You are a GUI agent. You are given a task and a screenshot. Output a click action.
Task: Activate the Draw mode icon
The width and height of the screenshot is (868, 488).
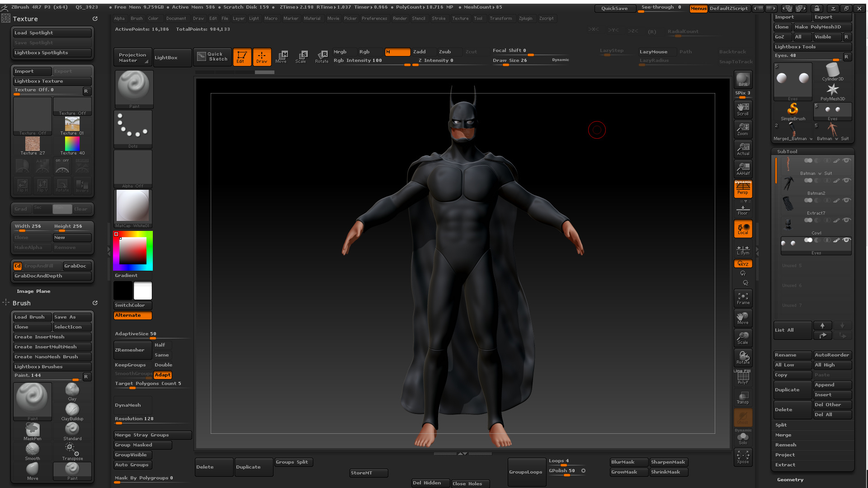pos(262,57)
